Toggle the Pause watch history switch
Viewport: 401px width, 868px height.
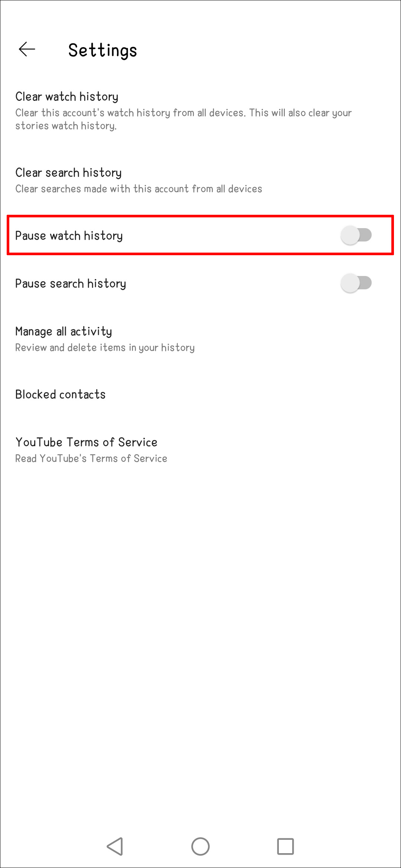[356, 235]
